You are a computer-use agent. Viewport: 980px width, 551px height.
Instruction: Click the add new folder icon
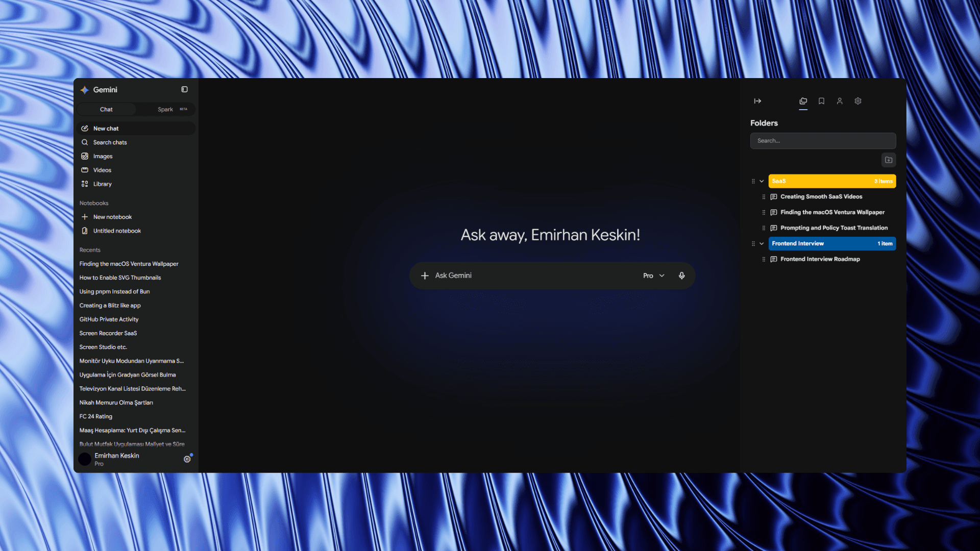click(889, 160)
